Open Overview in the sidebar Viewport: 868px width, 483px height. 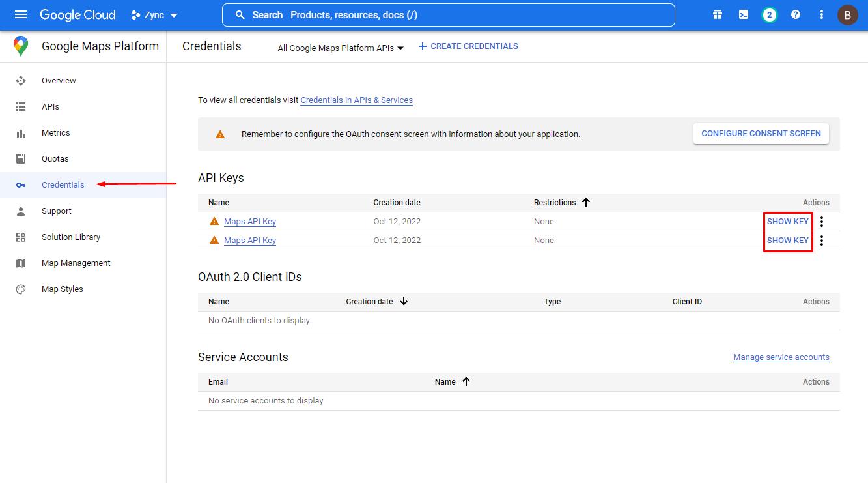(59, 81)
